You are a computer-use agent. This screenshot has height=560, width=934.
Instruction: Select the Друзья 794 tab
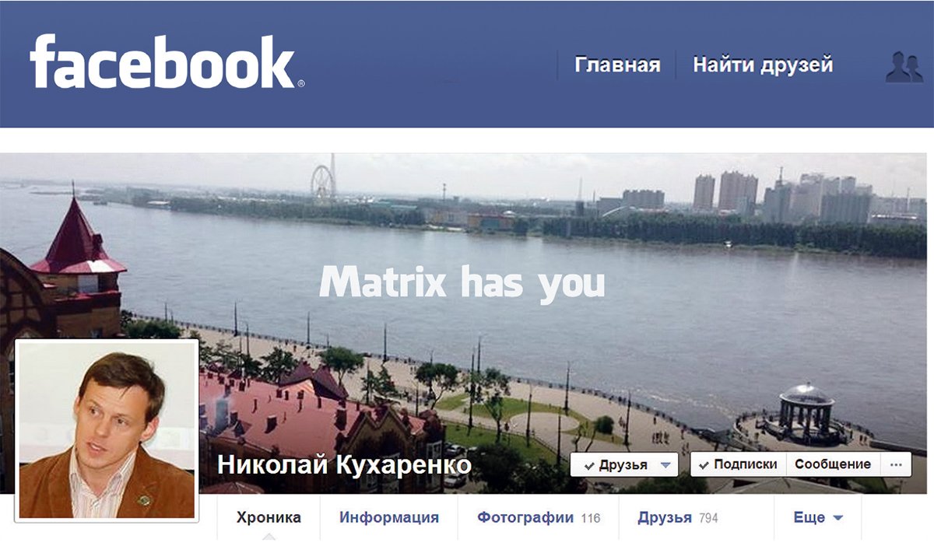(677, 517)
